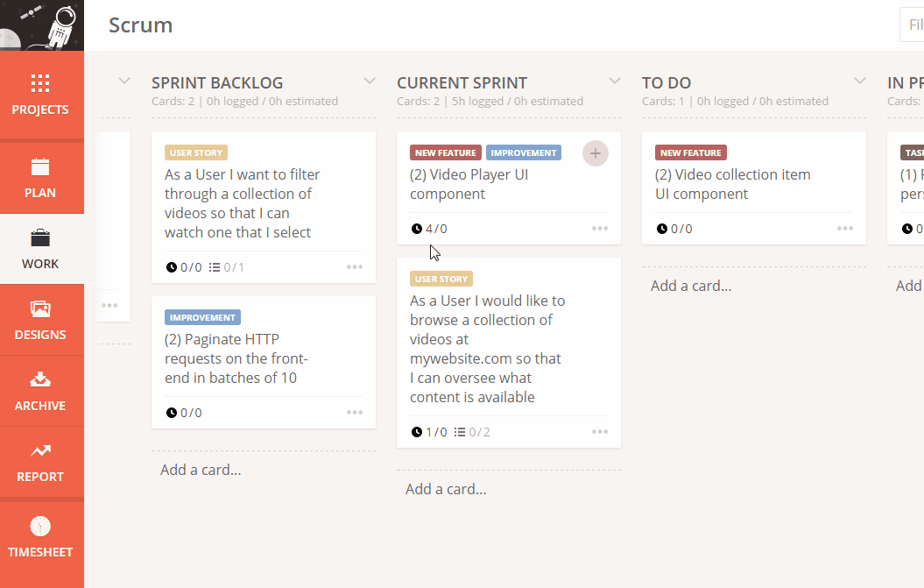The width and height of the screenshot is (924, 588).
Task: Click the plus circle on the Video Player card
Action: [x=596, y=153]
